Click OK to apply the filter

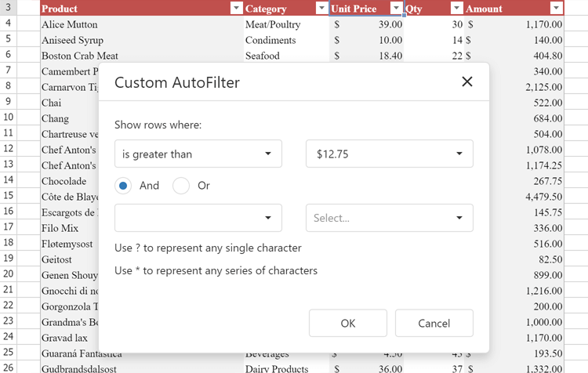coord(347,323)
